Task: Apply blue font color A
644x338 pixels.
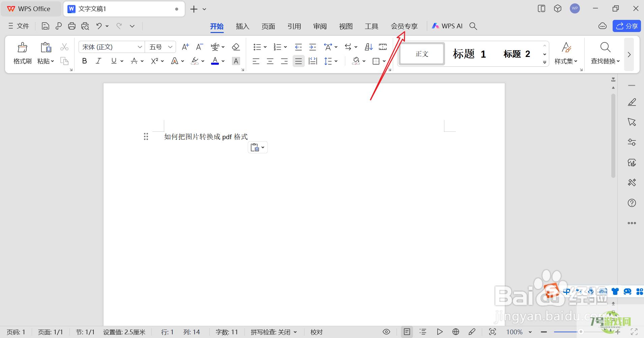Action: tap(215, 61)
